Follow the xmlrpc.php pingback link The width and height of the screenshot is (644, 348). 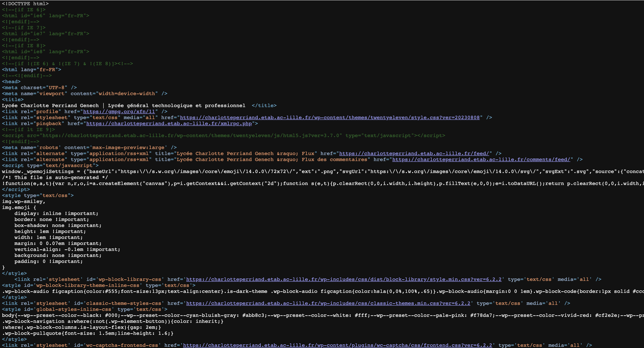pyautogui.click(x=169, y=124)
